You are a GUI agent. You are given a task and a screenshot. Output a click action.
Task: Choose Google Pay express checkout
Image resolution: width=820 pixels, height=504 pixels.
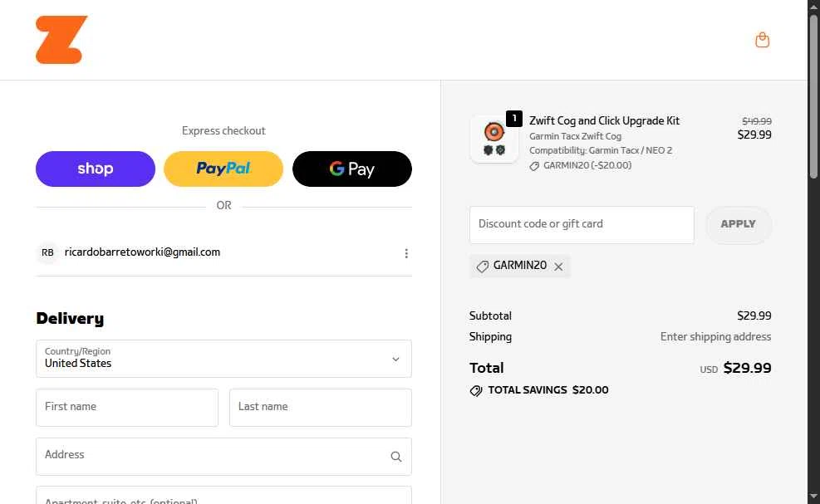[352, 169]
